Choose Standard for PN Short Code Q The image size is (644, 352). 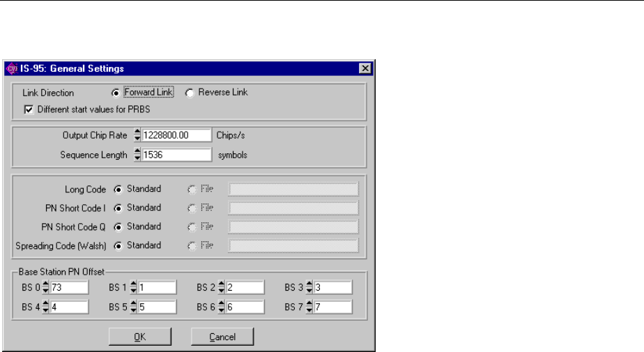pyautogui.click(x=118, y=227)
